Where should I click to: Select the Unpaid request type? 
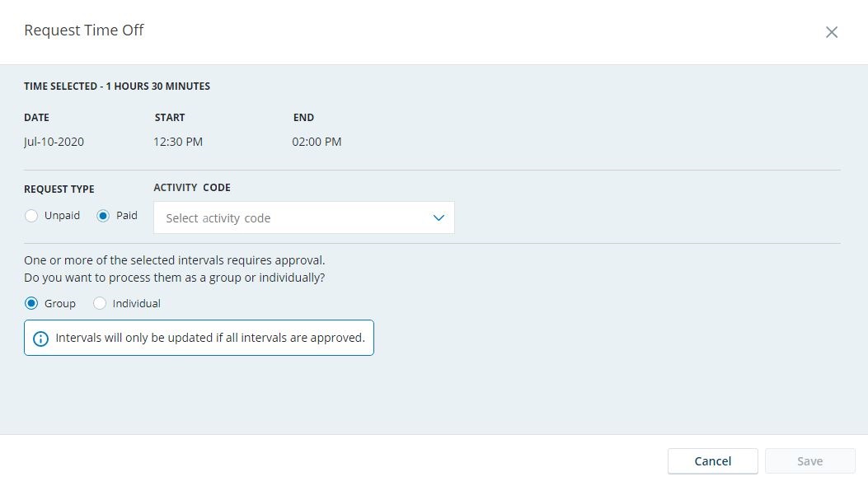coord(31,216)
